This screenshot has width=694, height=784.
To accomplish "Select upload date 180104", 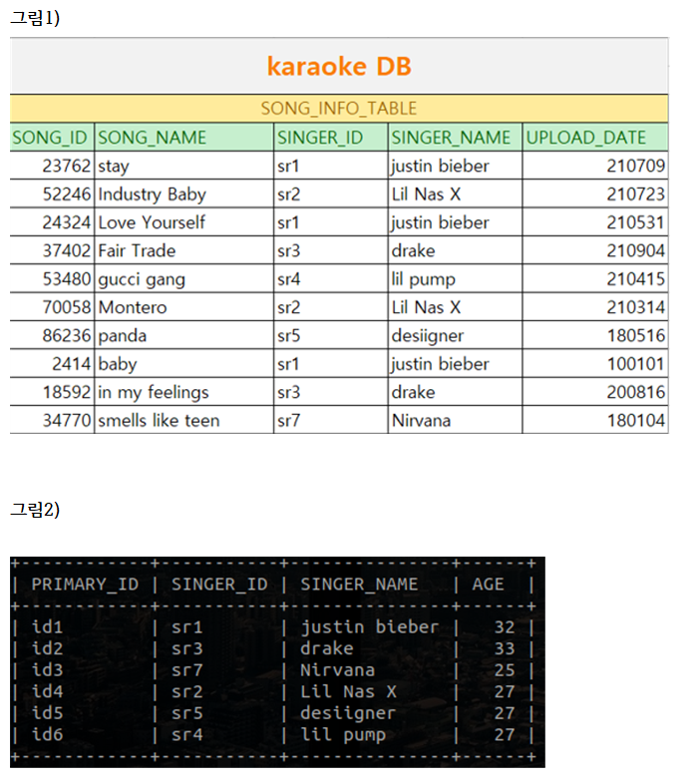I will [x=595, y=421].
